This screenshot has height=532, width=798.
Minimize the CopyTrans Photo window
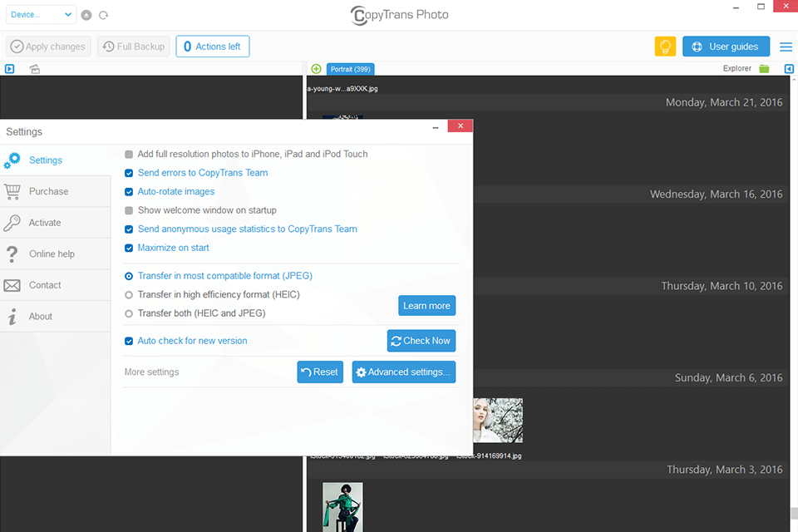tap(736, 7)
